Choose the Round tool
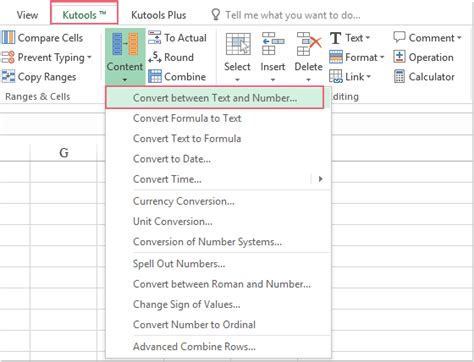 171,57
